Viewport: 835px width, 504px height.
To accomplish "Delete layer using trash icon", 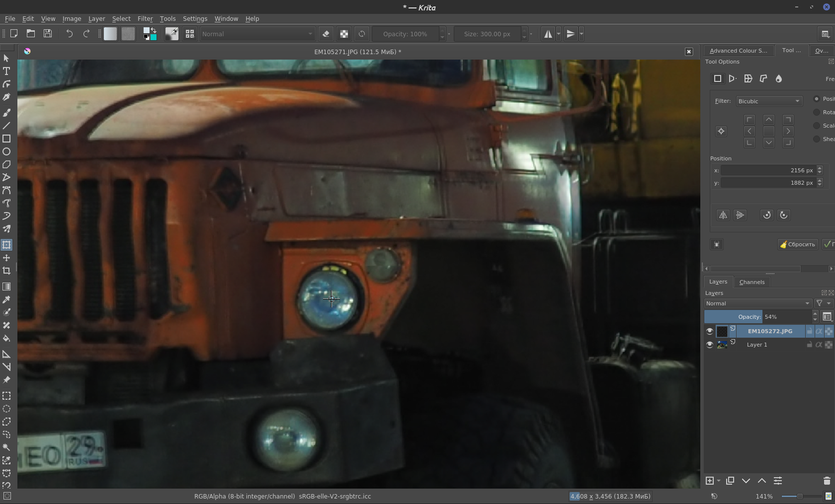I will click(827, 481).
